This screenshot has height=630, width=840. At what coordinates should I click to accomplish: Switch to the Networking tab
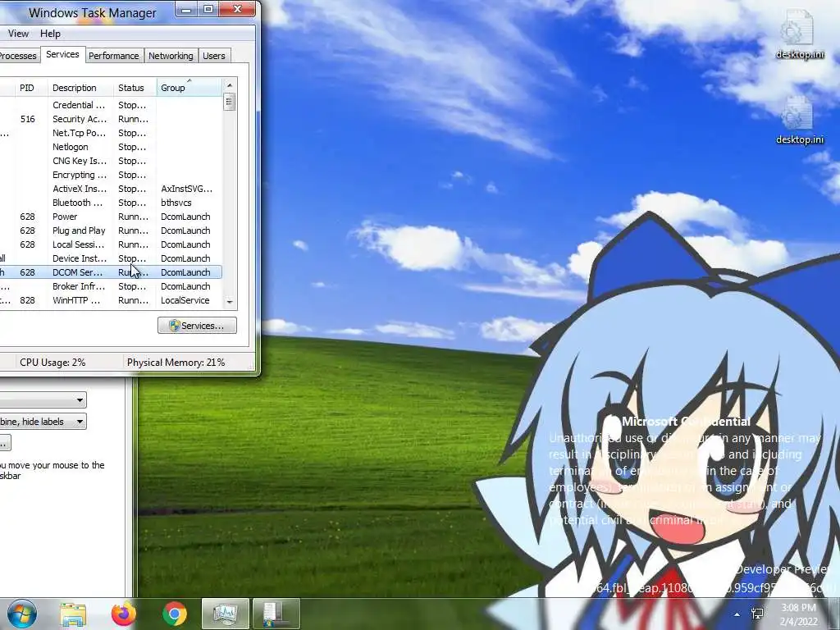171,56
